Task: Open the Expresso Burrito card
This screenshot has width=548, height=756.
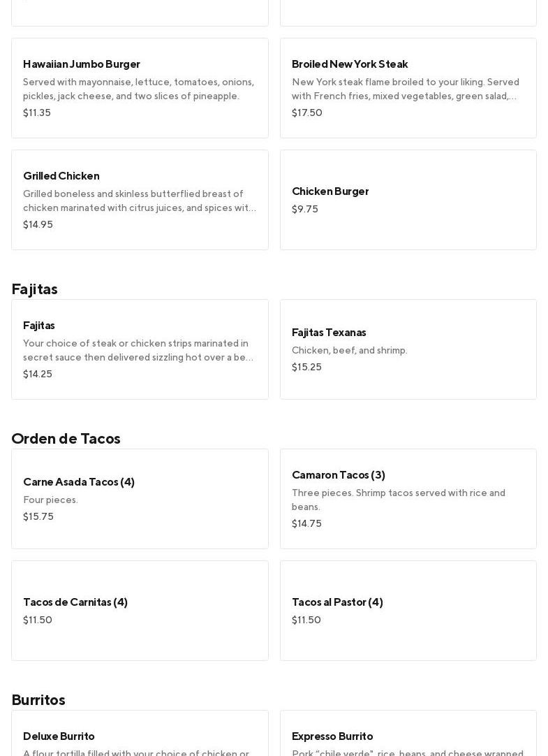Action: [x=408, y=735]
